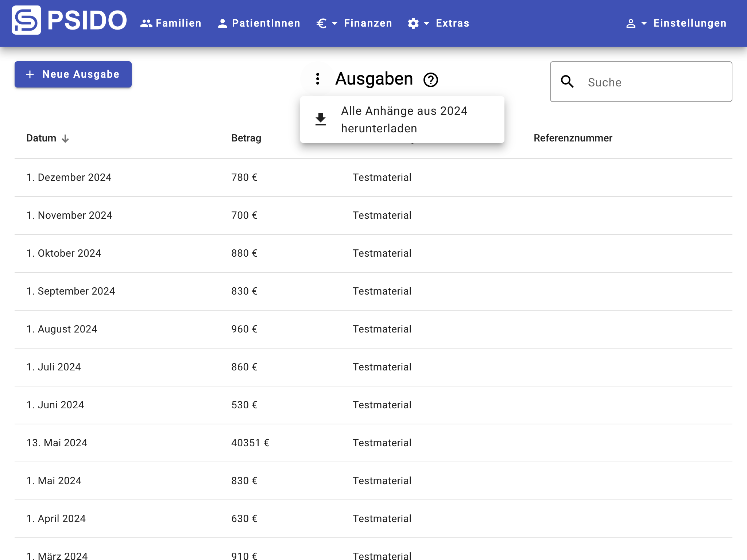This screenshot has height=560, width=747.
Task: Select the 13. Mai 2024 row date
Action: tap(57, 443)
